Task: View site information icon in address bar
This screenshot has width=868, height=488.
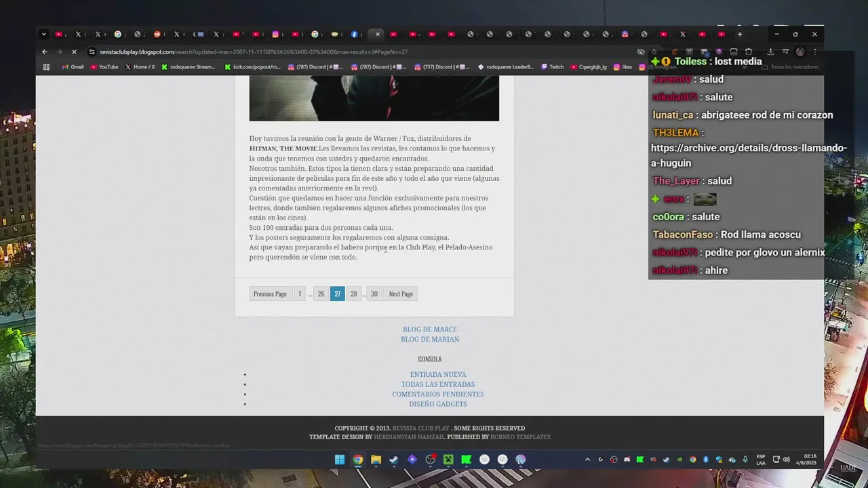Action: tap(92, 52)
